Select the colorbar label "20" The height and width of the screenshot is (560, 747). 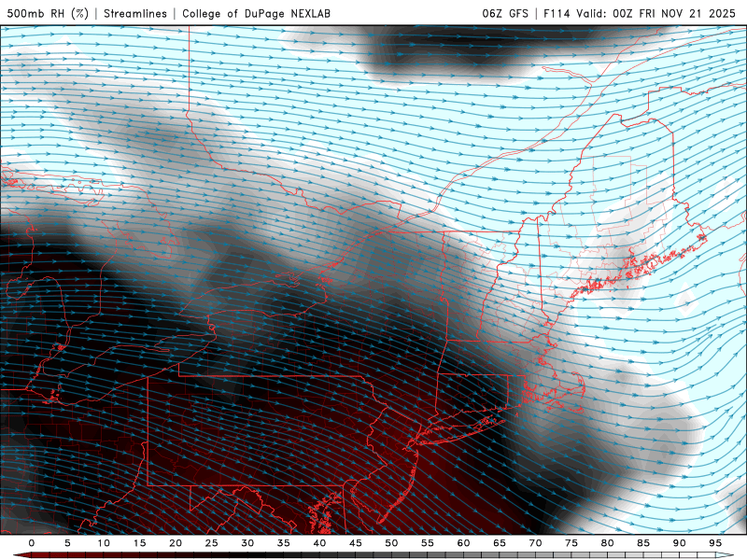point(176,543)
